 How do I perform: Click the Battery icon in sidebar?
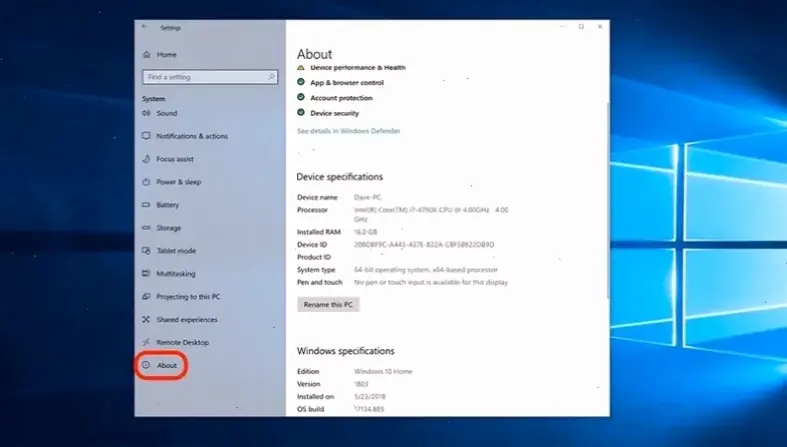147,205
